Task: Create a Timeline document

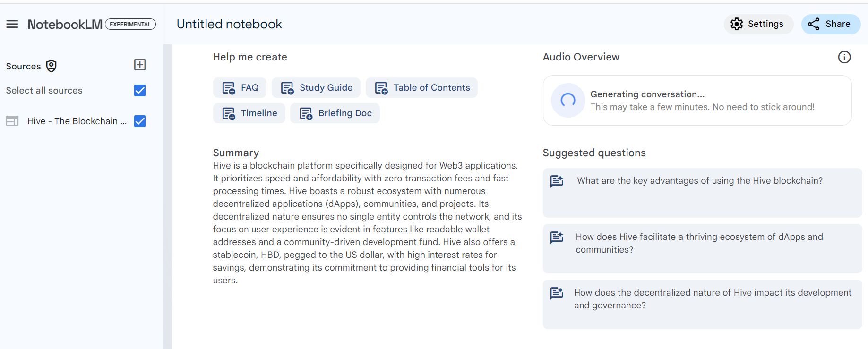Action: (x=249, y=113)
